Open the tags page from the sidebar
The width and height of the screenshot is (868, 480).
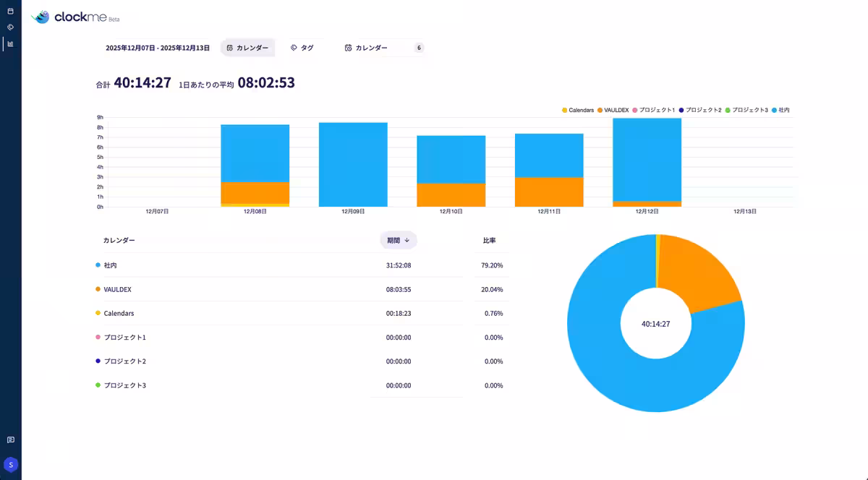10,27
